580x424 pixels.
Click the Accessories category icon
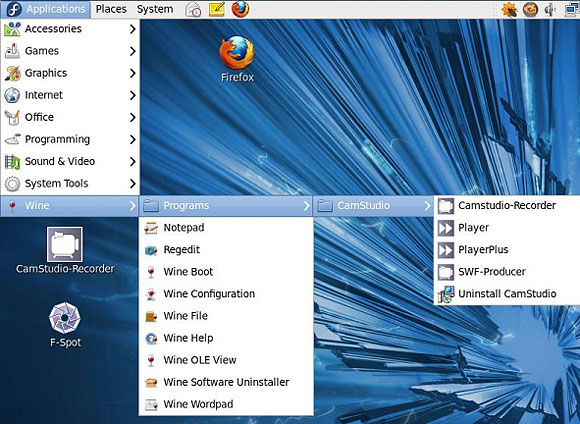point(12,29)
